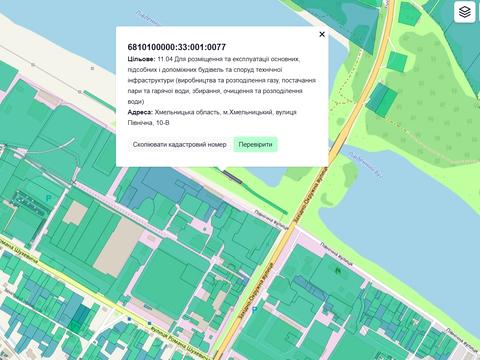Image resolution: width=480 pixels, height=360 pixels.
Task: Open the map layers switcher
Action: click(465, 12)
